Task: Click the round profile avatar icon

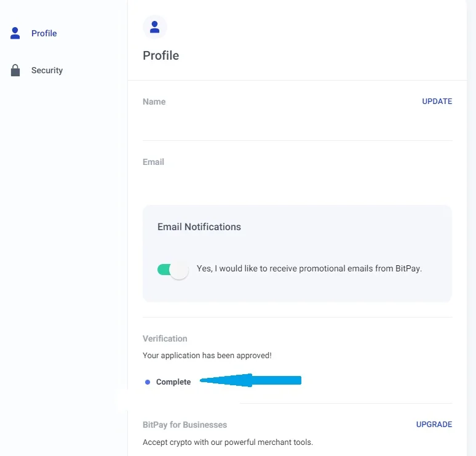Action: [155, 27]
